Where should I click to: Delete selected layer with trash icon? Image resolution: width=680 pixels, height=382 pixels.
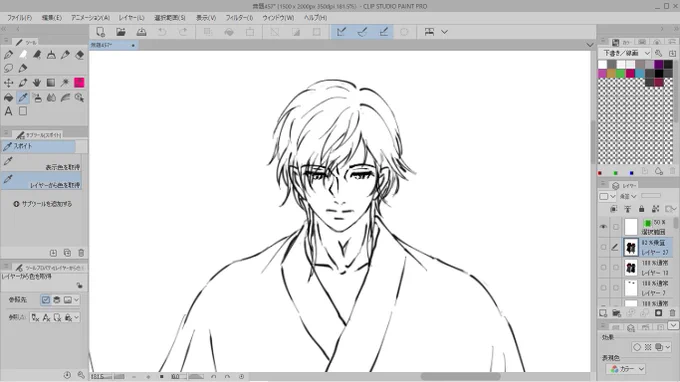672,313
